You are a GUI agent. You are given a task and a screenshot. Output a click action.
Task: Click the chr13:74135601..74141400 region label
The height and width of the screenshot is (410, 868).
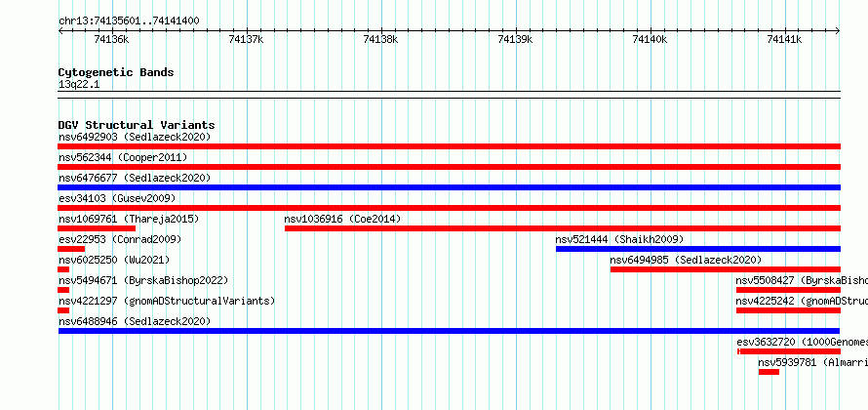(129, 21)
